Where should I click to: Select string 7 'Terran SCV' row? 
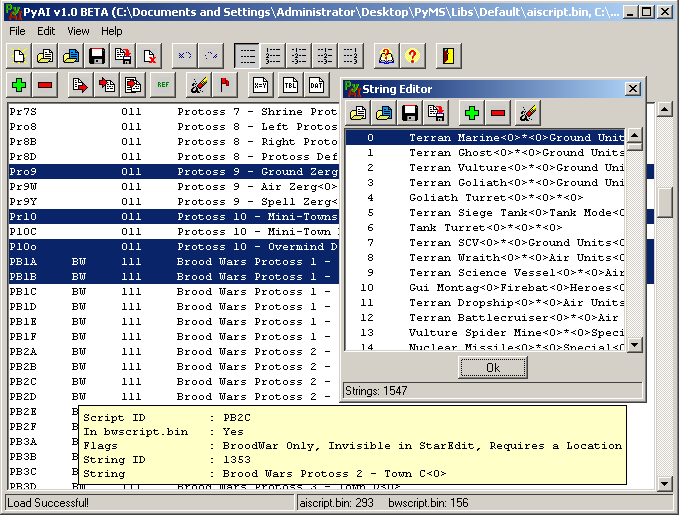[x=485, y=243]
